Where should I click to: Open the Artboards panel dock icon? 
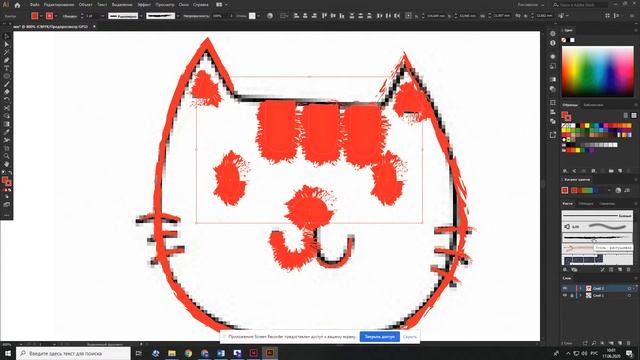tap(553, 102)
